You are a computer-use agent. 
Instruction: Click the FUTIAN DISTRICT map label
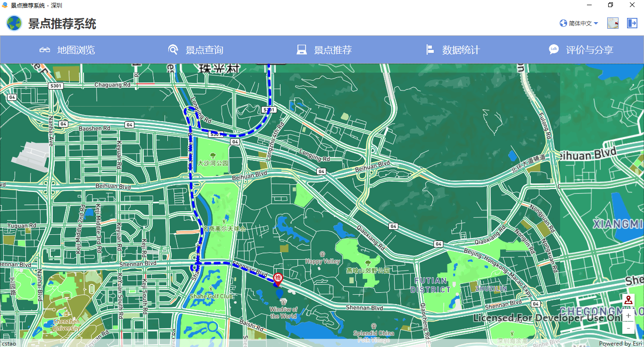click(x=430, y=285)
